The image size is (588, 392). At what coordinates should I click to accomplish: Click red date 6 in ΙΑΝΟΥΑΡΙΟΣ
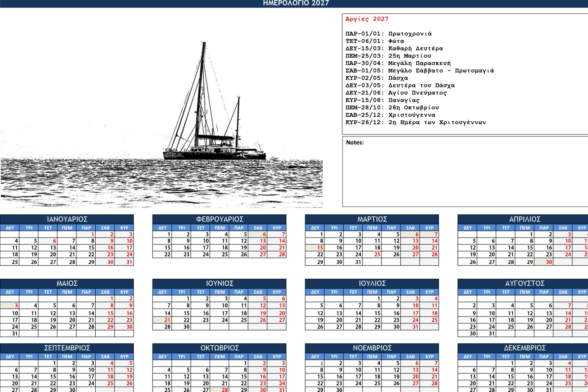[54, 241]
